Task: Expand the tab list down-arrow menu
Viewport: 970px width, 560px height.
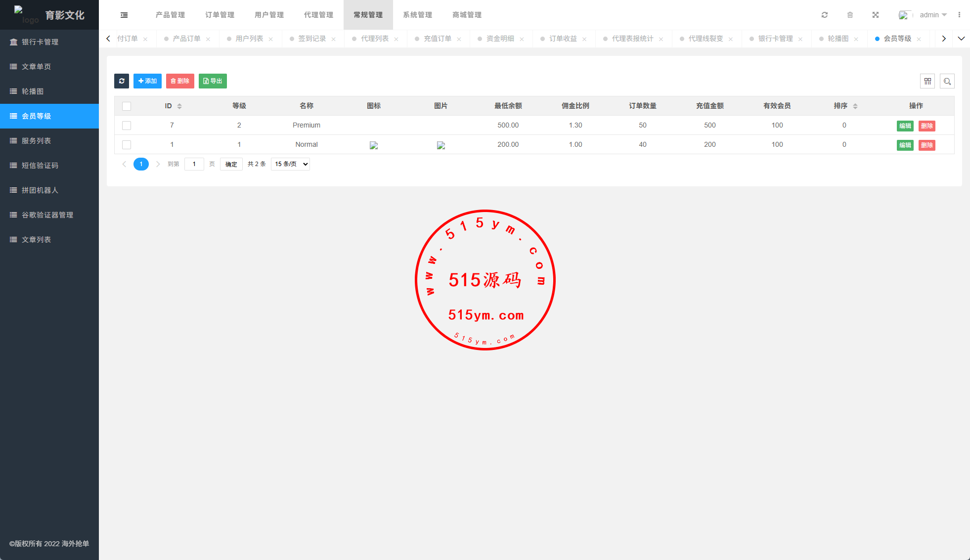Action: (961, 39)
